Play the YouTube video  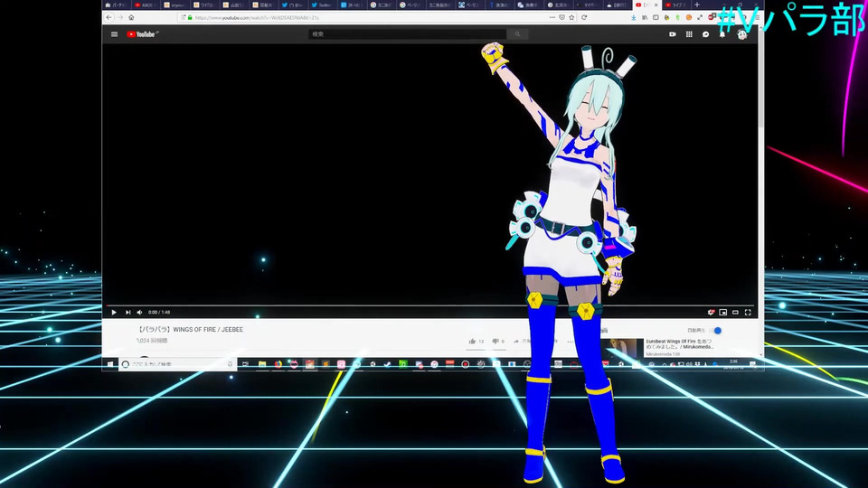[x=114, y=312]
